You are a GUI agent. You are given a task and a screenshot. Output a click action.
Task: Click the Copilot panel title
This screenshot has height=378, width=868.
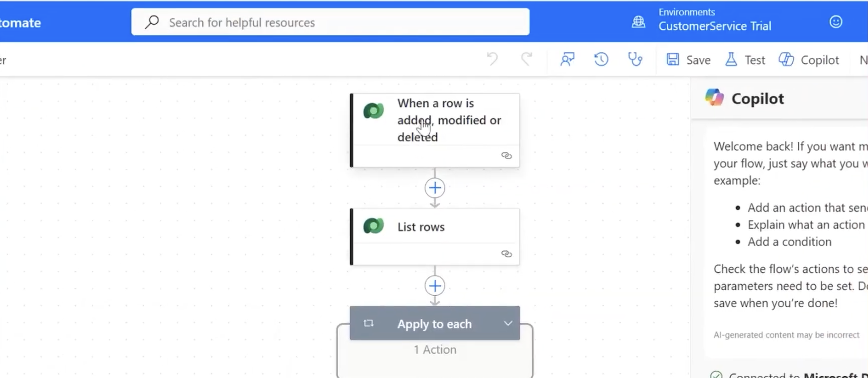(x=757, y=99)
